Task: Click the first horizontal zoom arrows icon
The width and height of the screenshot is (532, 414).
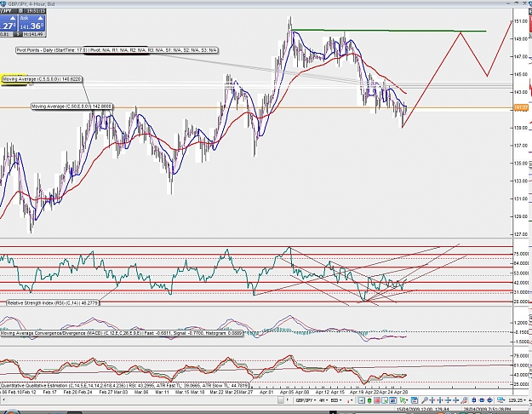Action: (432, 400)
